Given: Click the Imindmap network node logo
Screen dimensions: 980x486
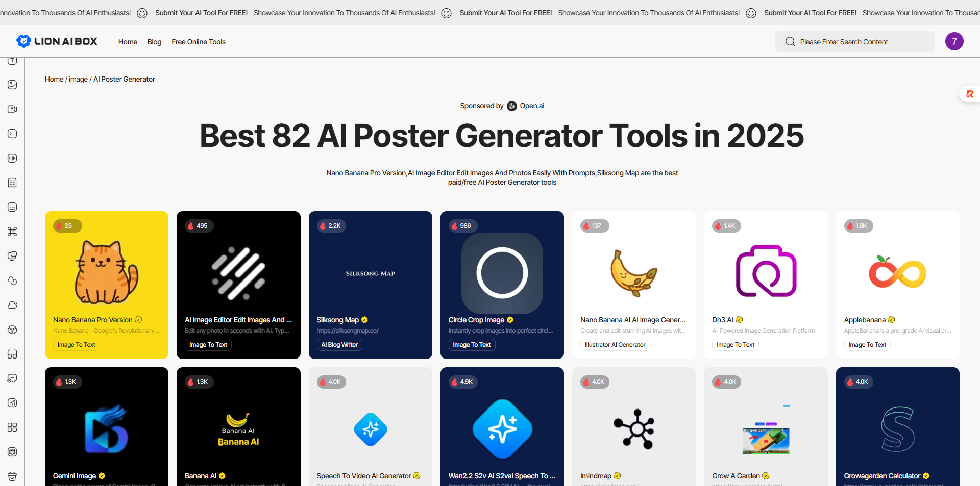Looking at the screenshot, I should (x=634, y=429).
